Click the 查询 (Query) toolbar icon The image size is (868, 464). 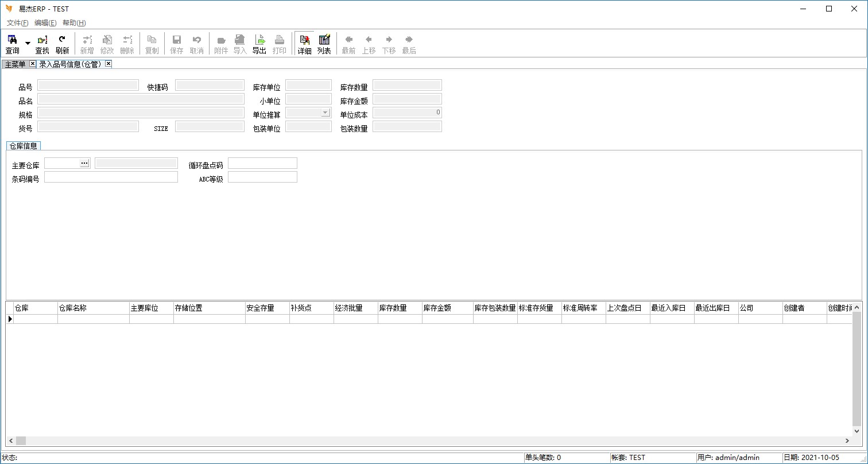click(x=12, y=44)
